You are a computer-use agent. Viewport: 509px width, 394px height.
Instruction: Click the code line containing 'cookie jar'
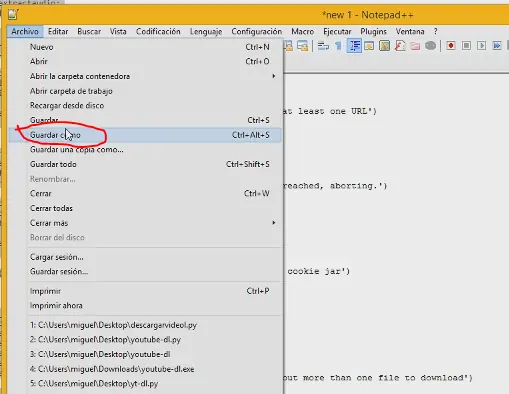coord(319,271)
